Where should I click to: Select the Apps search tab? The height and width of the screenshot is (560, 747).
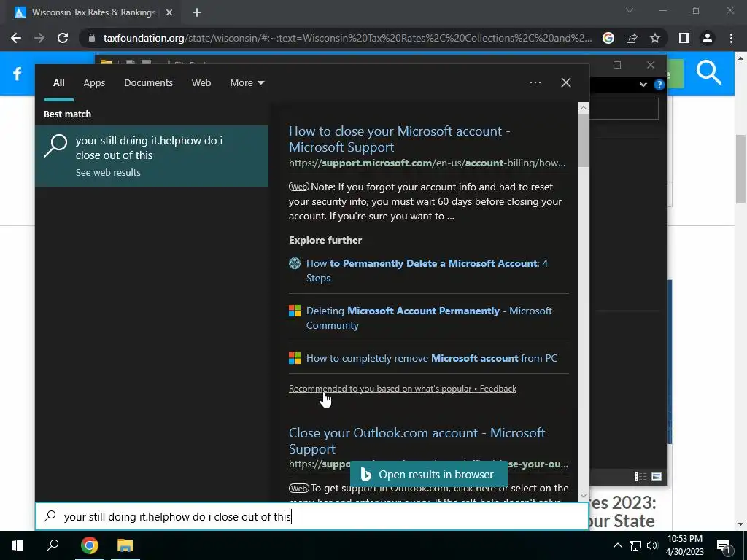click(94, 83)
